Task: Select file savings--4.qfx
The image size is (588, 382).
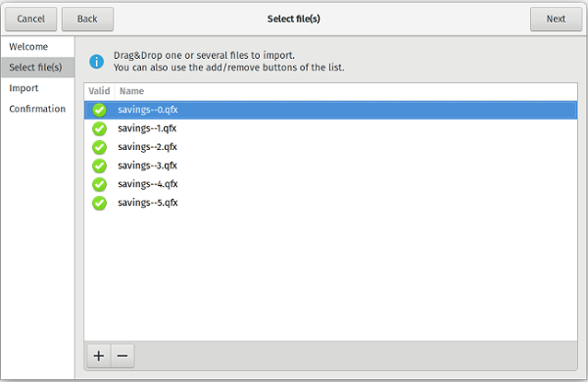Action: (x=331, y=184)
